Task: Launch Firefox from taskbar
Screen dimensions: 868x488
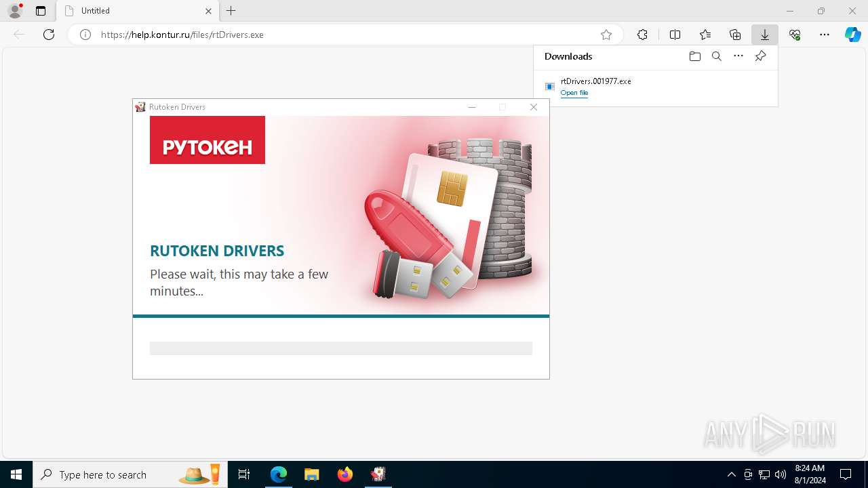Action: point(345,474)
